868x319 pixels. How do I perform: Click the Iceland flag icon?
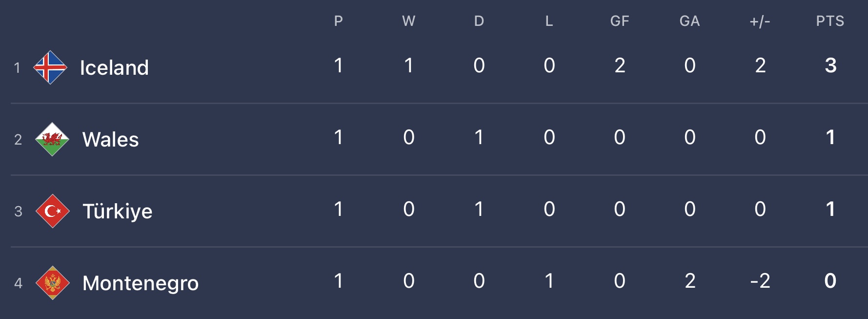50,67
